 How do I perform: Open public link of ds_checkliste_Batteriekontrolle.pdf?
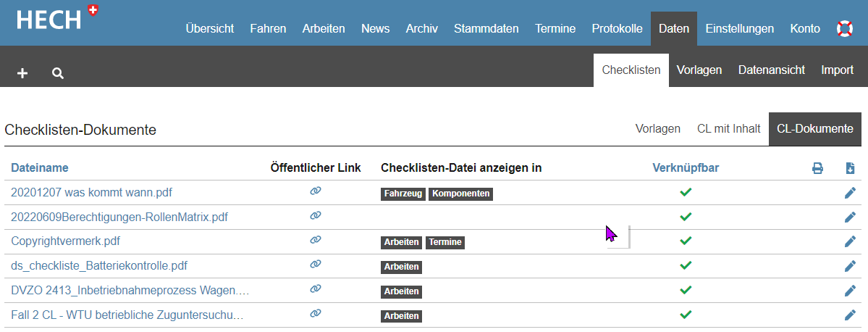(315, 265)
